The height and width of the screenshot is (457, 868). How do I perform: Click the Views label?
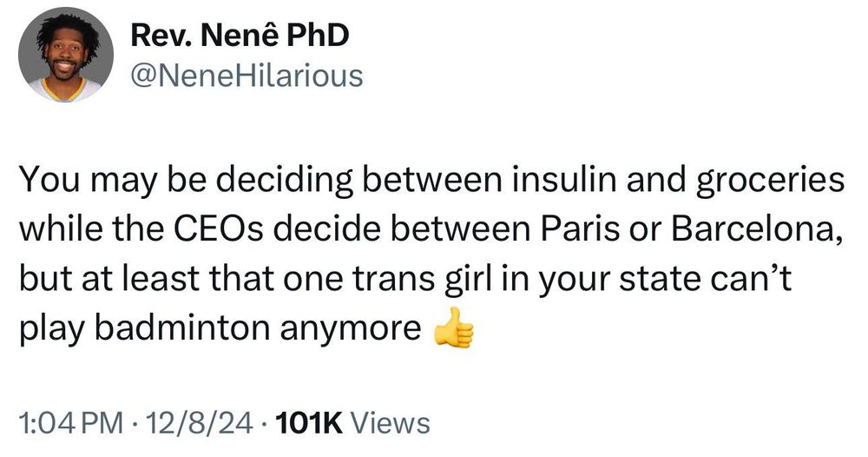point(390,423)
